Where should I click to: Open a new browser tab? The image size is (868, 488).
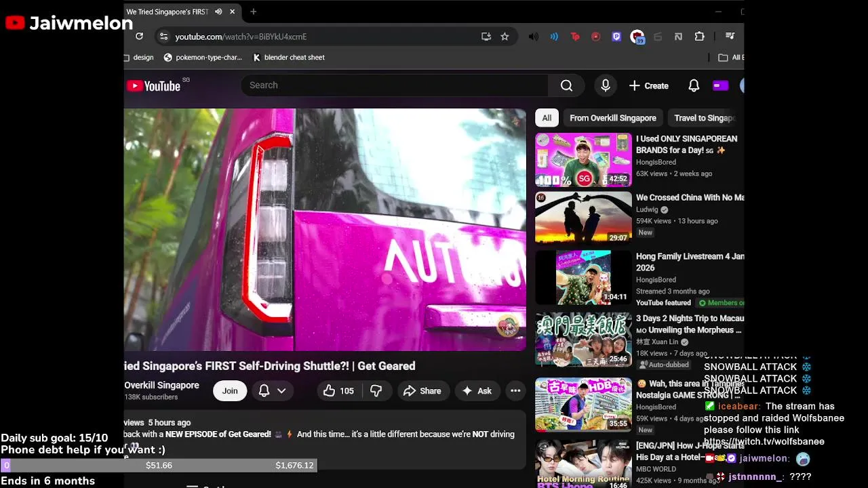pos(253,12)
